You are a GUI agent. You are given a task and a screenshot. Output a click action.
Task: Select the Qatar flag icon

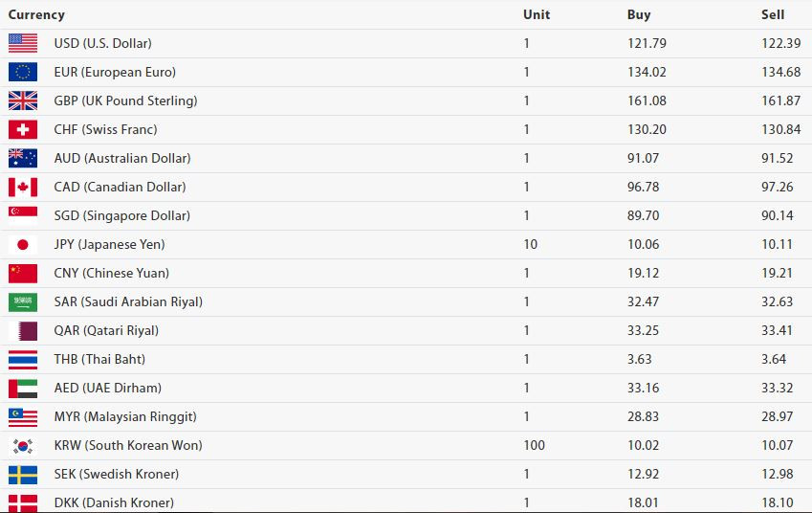tap(23, 330)
